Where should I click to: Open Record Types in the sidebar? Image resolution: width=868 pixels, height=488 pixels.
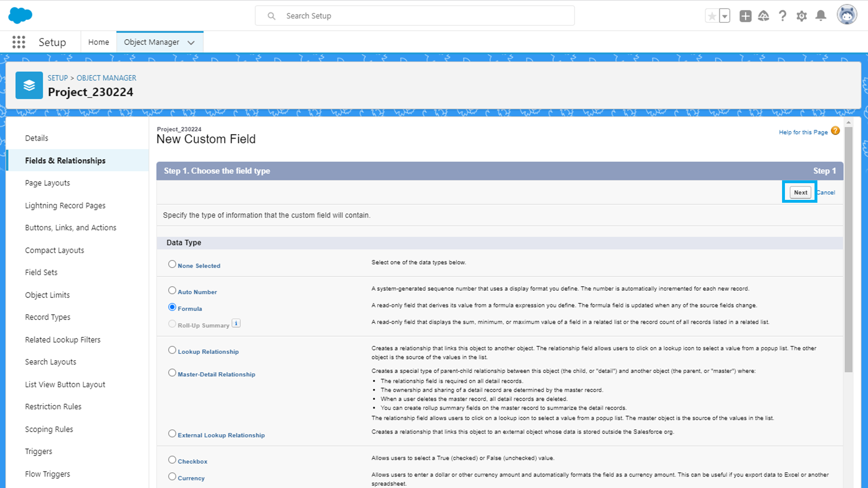point(48,317)
